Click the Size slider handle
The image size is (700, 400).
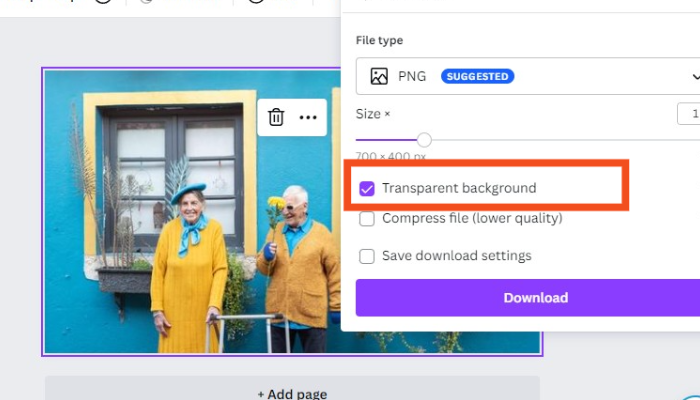point(424,140)
